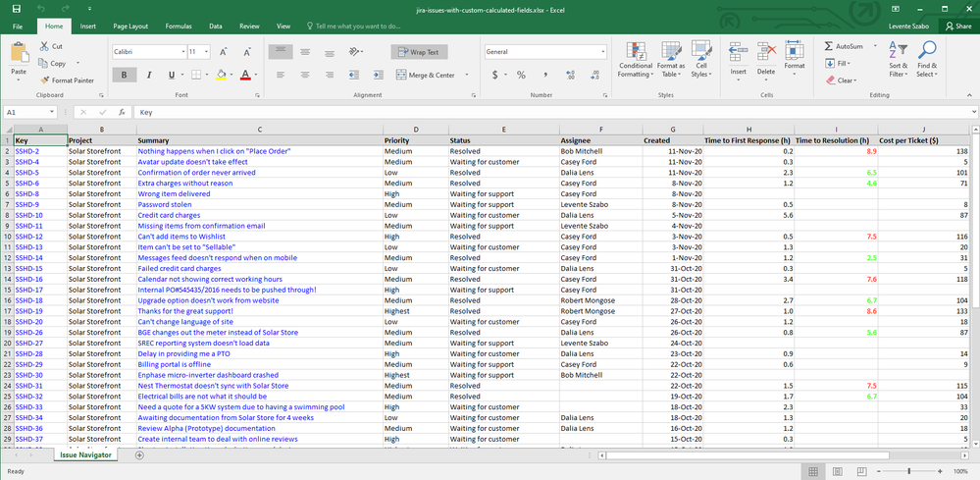Click the Middle Align vertical icon
Screen dimensions: 980x480
[304, 52]
